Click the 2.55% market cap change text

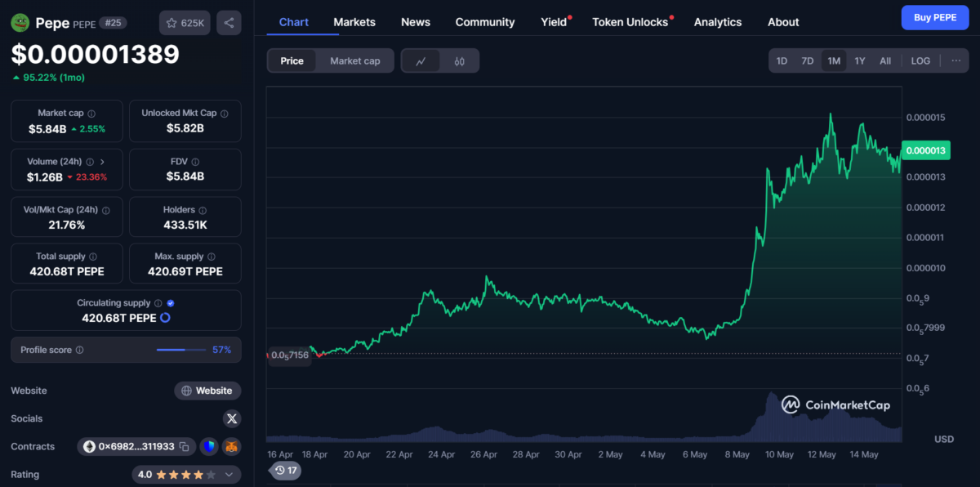(x=91, y=129)
